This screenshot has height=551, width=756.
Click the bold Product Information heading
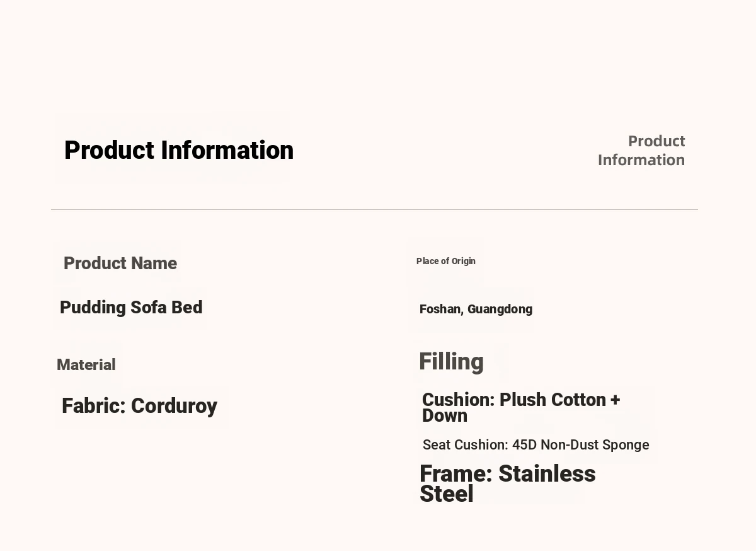(x=179, y=151)
